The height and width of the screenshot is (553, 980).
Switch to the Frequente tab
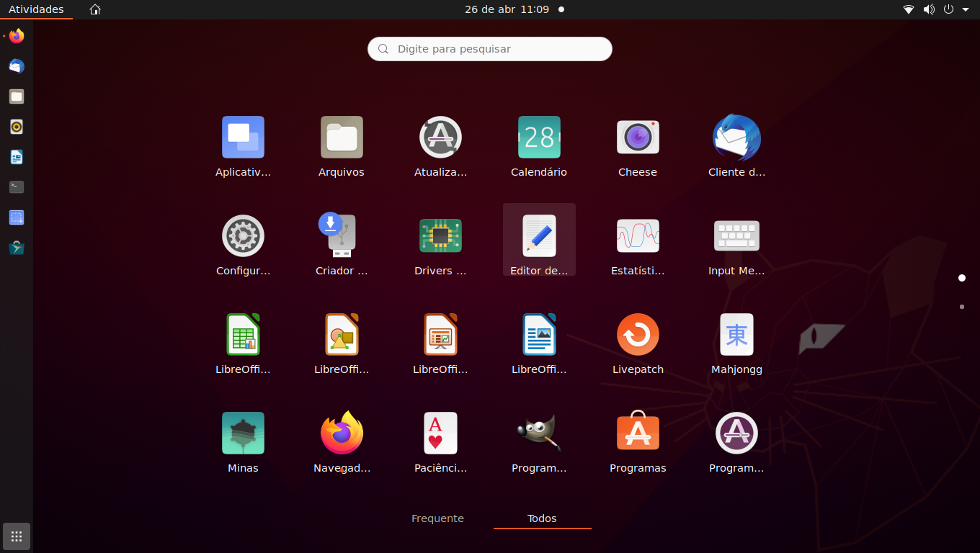point(437,518)
